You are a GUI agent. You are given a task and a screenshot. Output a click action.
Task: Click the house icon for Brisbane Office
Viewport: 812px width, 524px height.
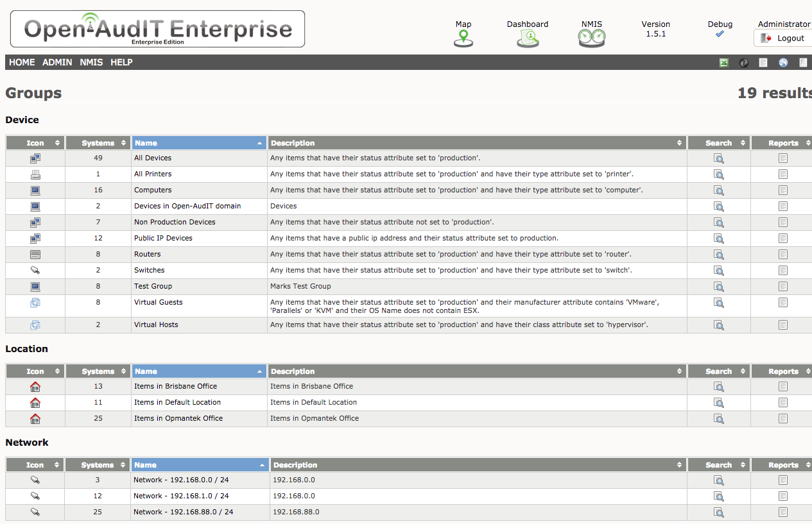click(x=35, y=386)
